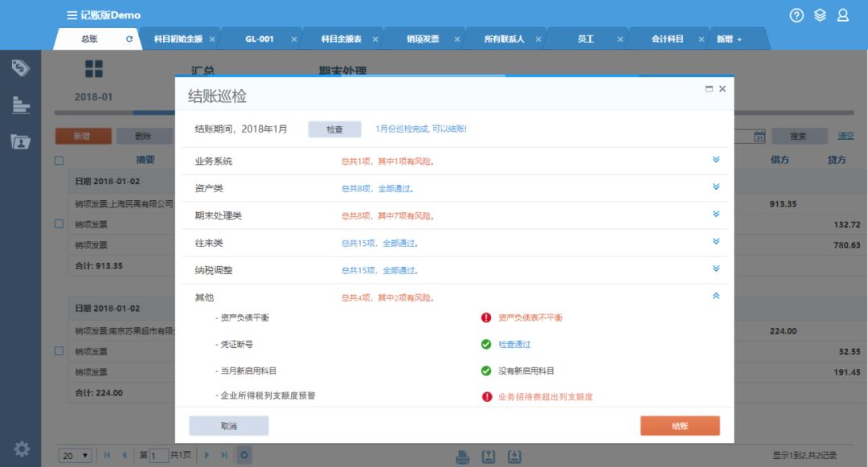
Task: Click the price tag icon in sidebar
Action: pos(20,68)
